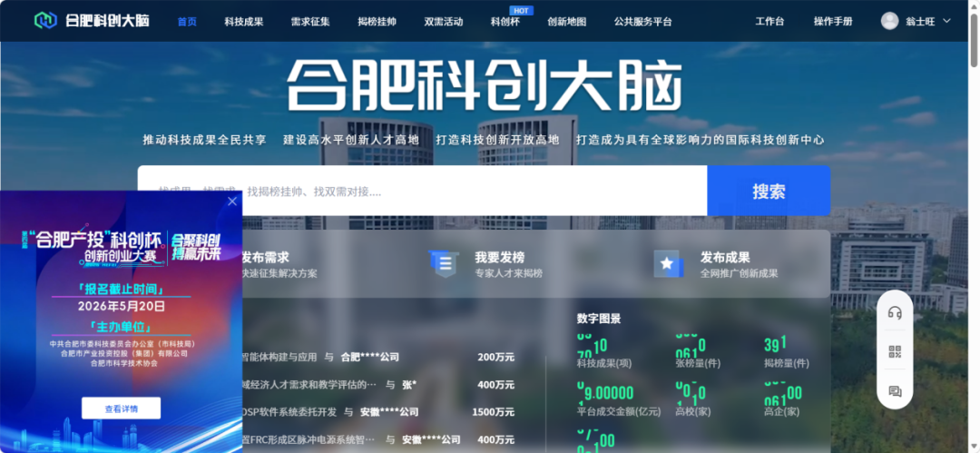The image size is (980, 453).
Task: Open the 工作台 link
Action: click(769, 21)
